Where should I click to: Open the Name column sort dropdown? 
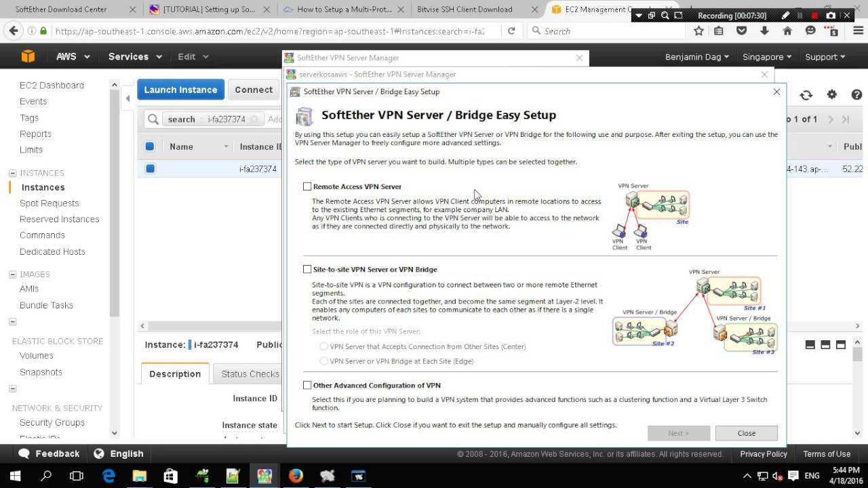tap(226, 146)
